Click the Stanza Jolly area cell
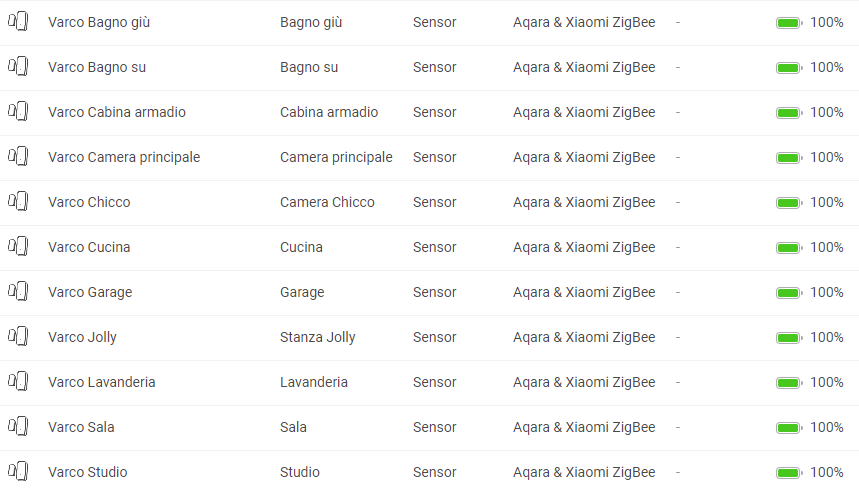 coord(318,337)
